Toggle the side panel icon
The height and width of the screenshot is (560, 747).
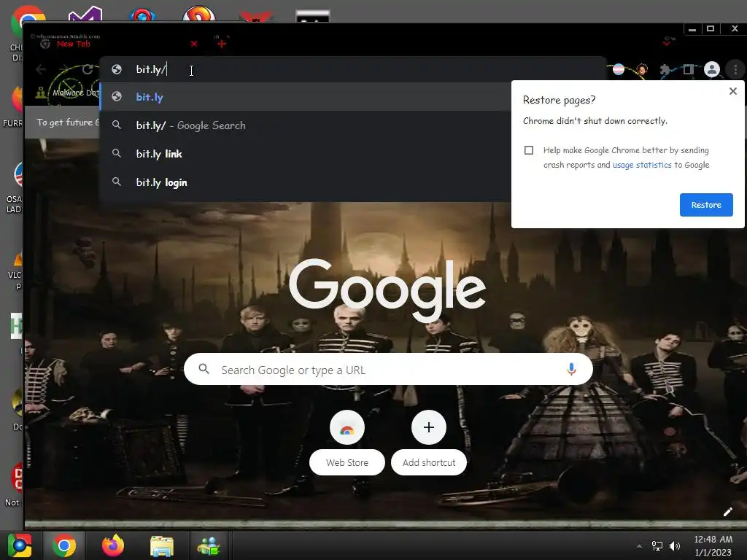[x=689, y=70]
